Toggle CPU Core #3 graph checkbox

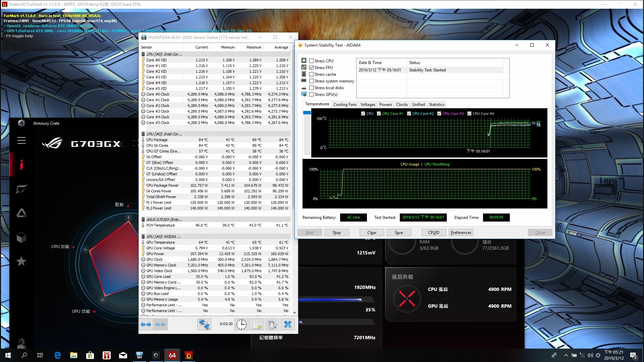(439, 114)
